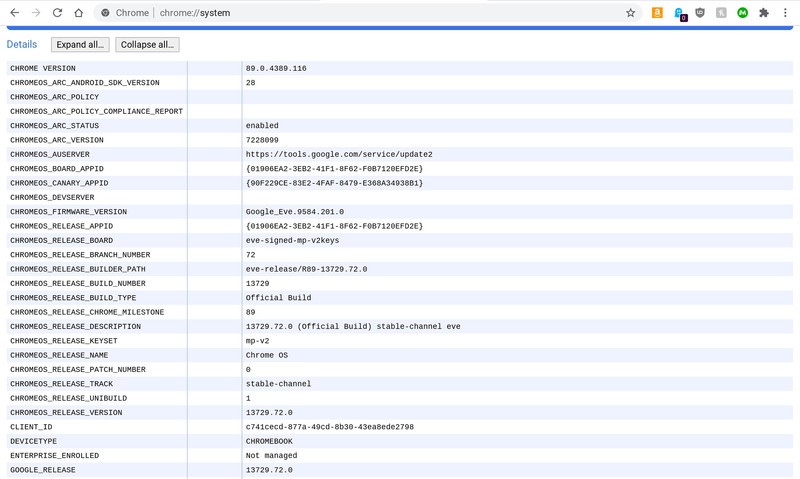
Task: Select the build number value 13729
Action: tap(258, 283)
